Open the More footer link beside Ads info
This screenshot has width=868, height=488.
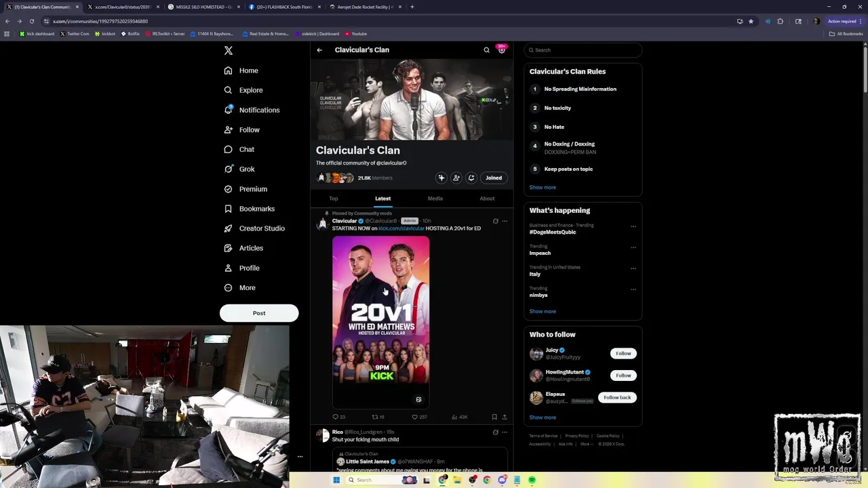[586, 444]
